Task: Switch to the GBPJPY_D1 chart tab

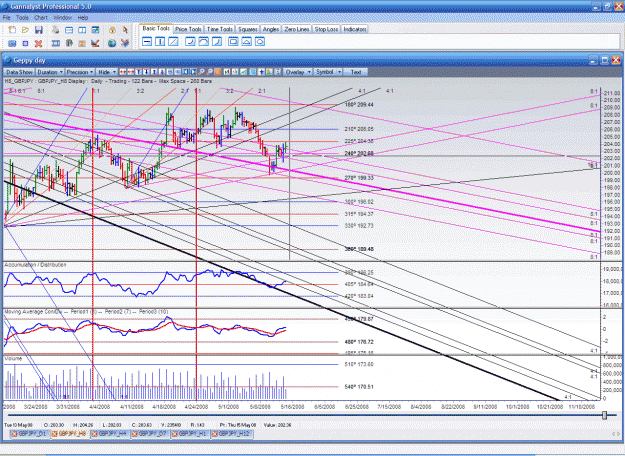Action: coord(29,434)
